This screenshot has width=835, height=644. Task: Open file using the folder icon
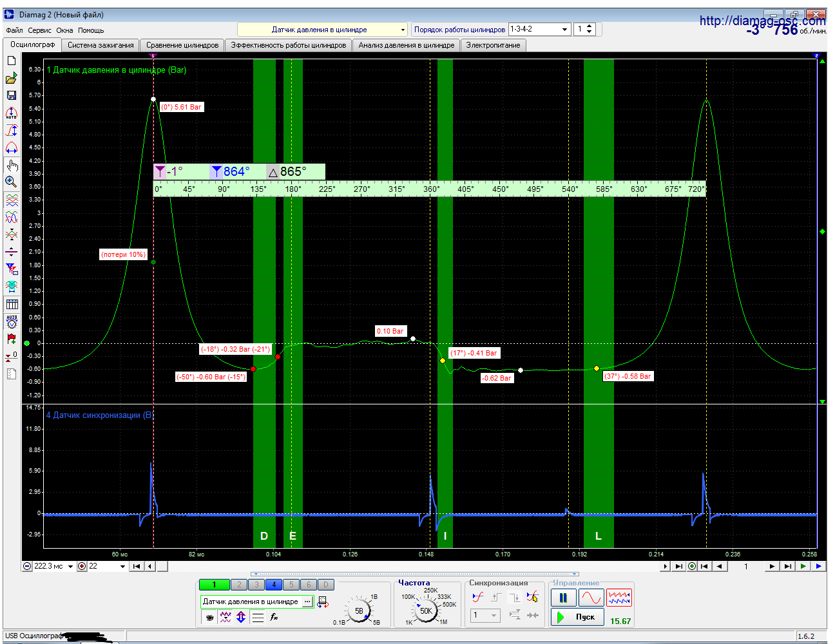12,78
